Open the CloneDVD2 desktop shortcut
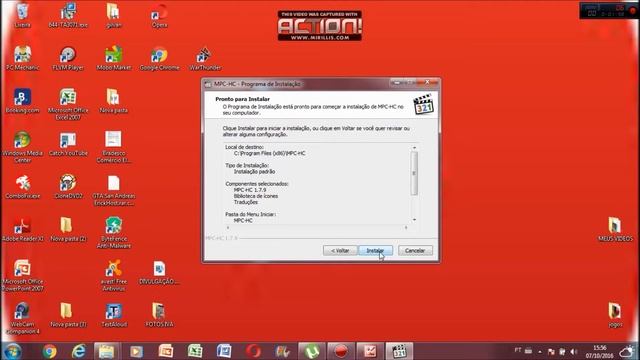This screenshot has width=640, height=360. 68,186
